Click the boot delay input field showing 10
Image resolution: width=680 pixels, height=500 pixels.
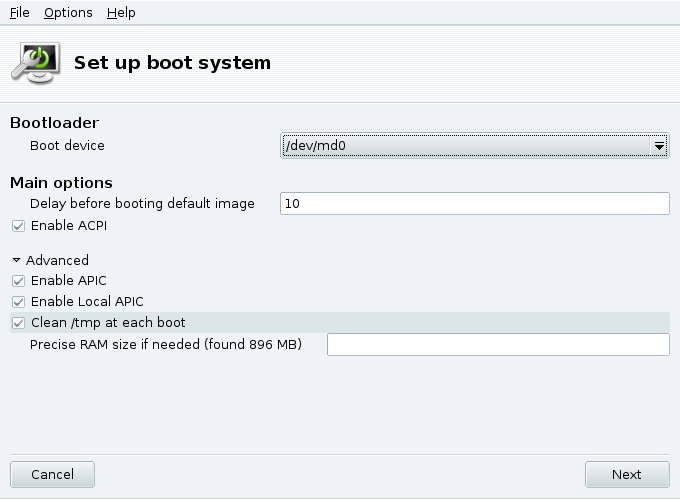tap(475, 203)
